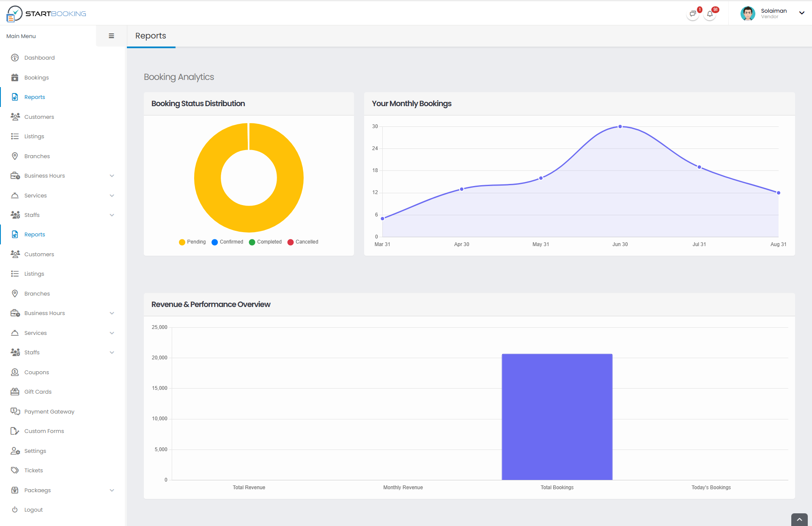Open Custom Forms from sidebar
Viewport: 812px width, 526px height.
click(x=44, y=431)
